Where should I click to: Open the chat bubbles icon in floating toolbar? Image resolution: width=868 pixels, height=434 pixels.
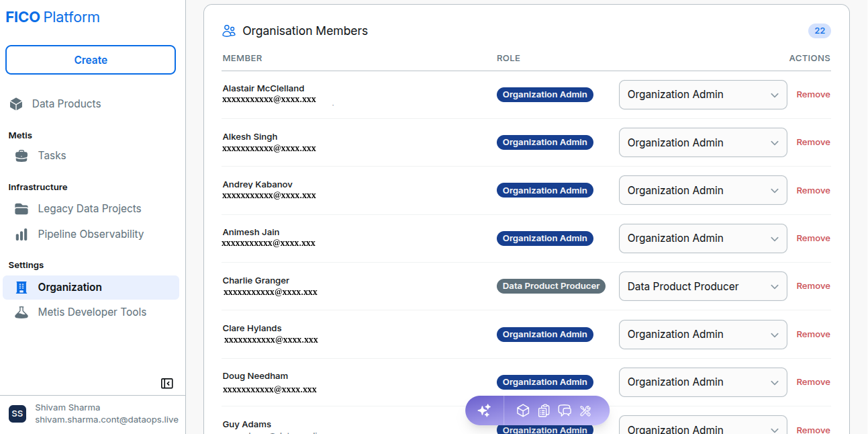565,410
